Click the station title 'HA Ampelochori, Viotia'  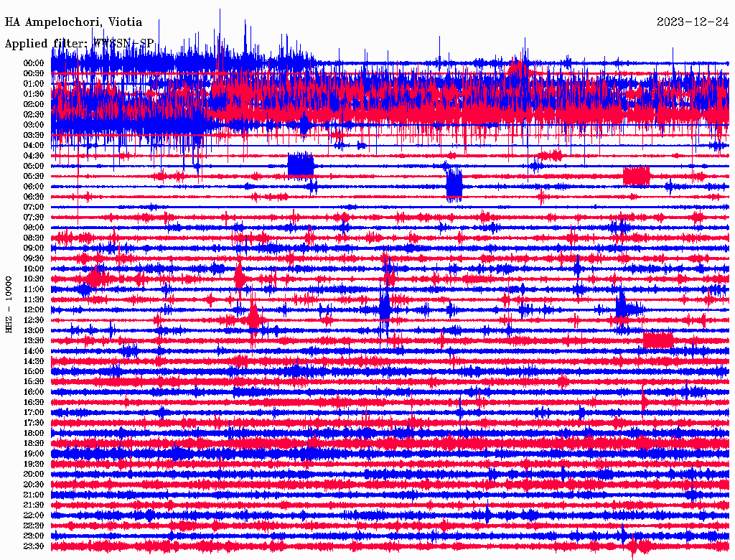[x=74, y=22]
